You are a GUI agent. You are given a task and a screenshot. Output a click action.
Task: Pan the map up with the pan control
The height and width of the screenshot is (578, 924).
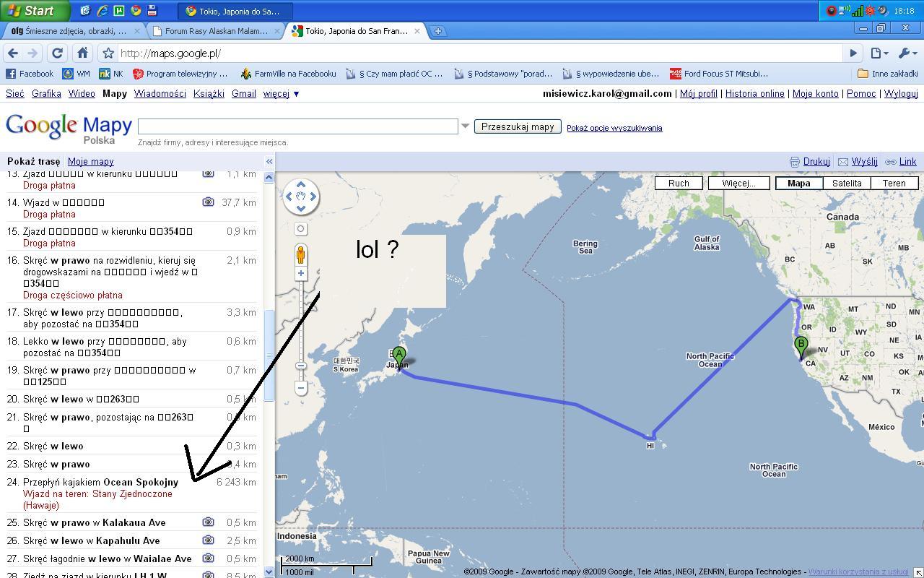point(301,185)
